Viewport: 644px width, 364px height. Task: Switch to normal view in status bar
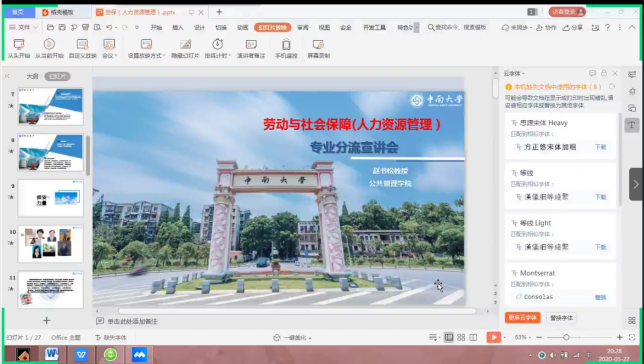(x=449, y=337)
